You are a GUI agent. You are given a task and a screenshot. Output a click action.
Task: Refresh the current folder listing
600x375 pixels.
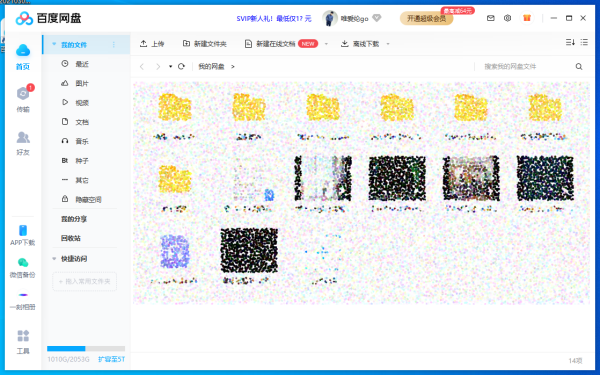[x=181, y=67]
